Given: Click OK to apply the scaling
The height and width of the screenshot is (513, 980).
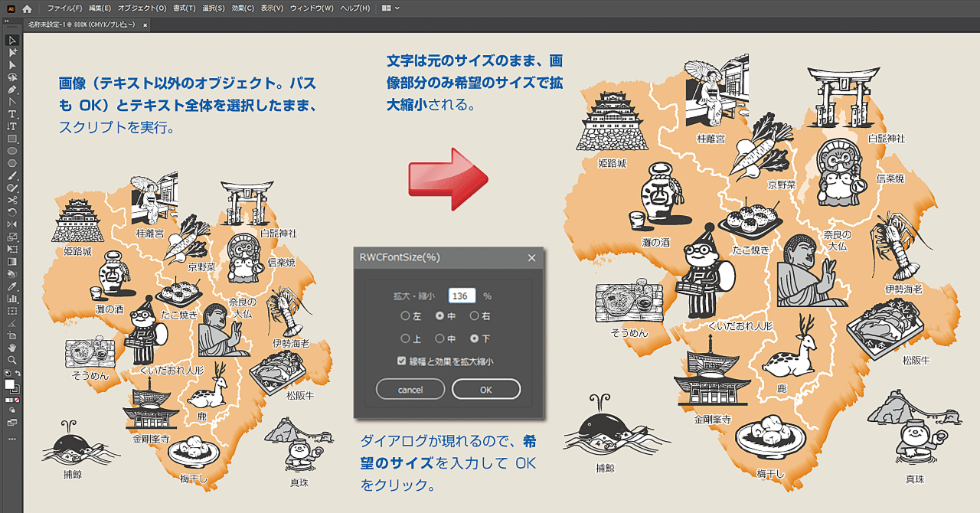Looking at the screenshot, I should click(x=485, y=389).
